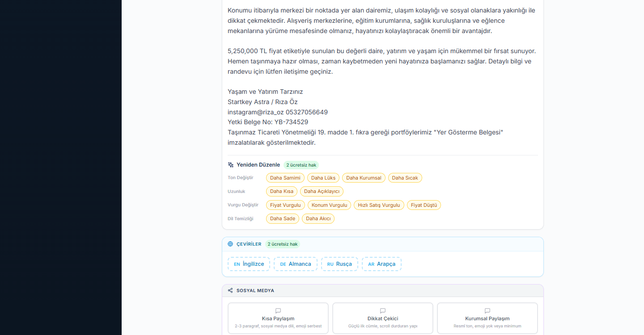644x335 pixels.
Task: Translate listing to Arapça
Action: [381, 264]
